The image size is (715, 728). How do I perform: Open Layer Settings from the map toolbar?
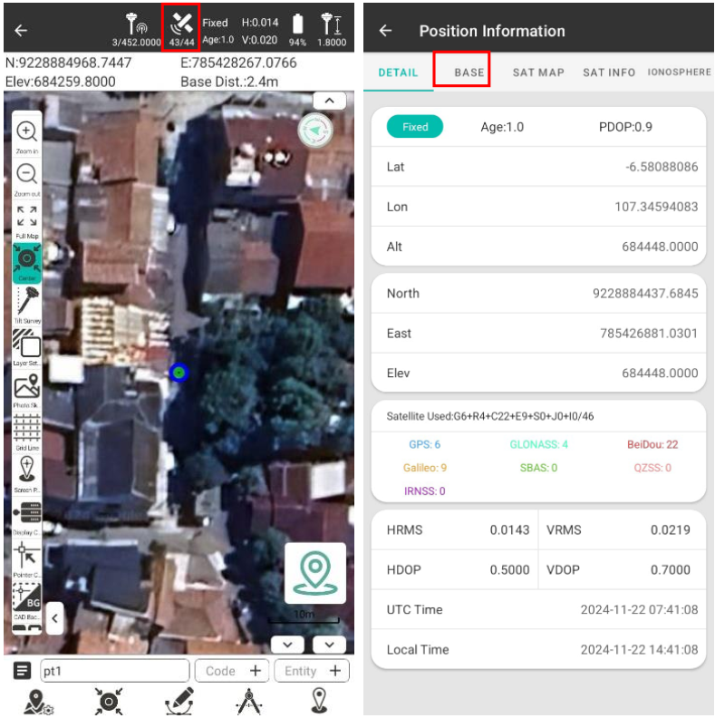(x=27, y=344)
